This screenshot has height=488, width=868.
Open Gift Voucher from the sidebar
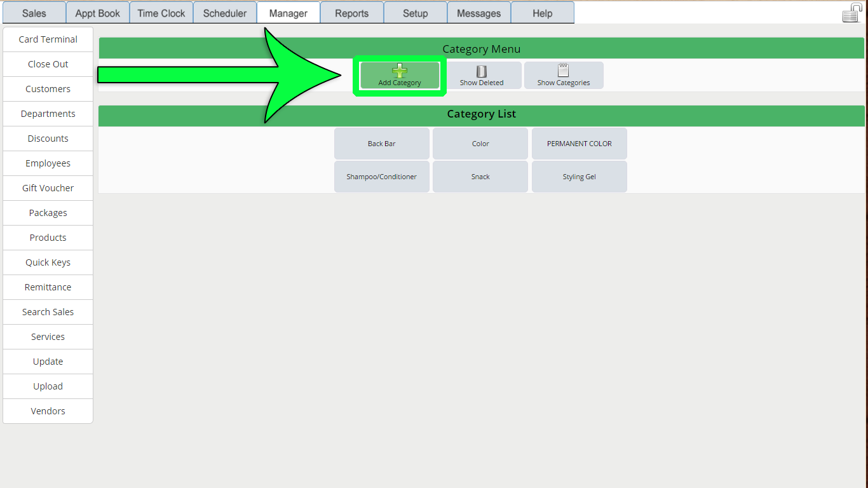(48, 188)
